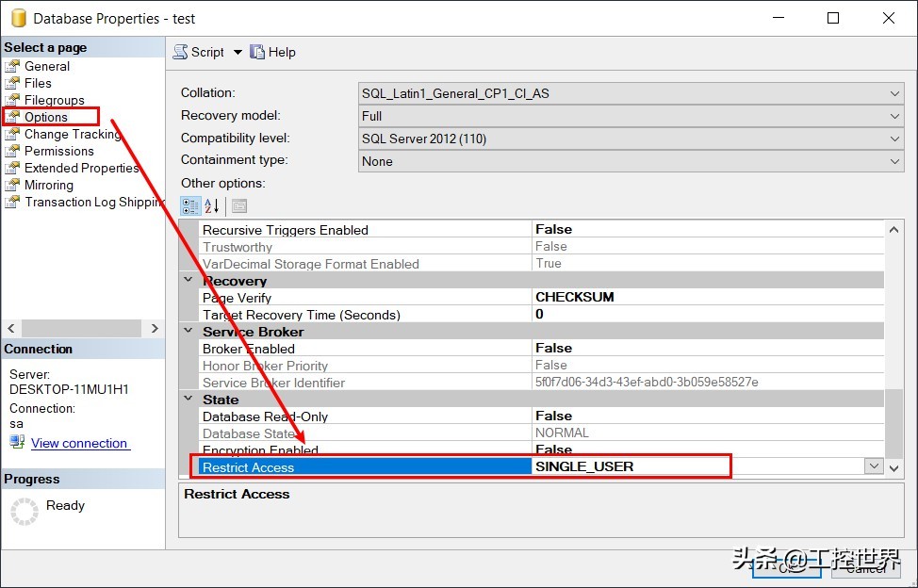Collapse the Recovery section
918x588 pixels.
point(188,280)
